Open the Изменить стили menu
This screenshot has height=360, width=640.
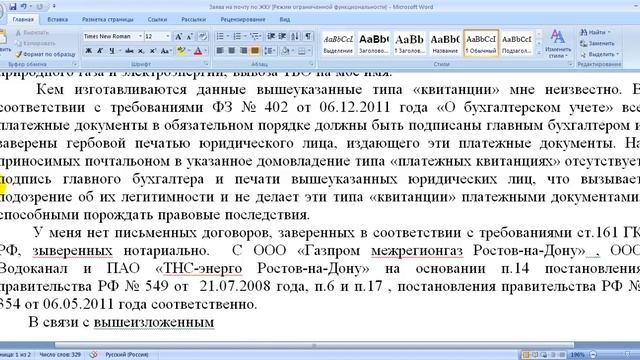point(558,44)
